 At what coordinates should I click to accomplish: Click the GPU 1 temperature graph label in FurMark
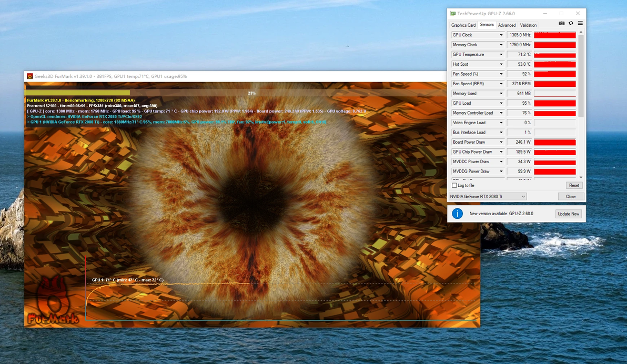point(128,280)
